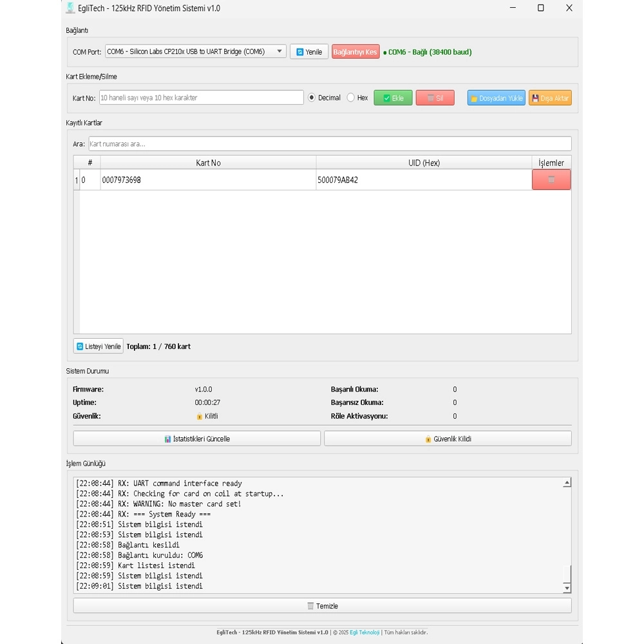Click the EgliTech app icon in title bar
Screen dimensions: 644x644
tap(70, 8)
